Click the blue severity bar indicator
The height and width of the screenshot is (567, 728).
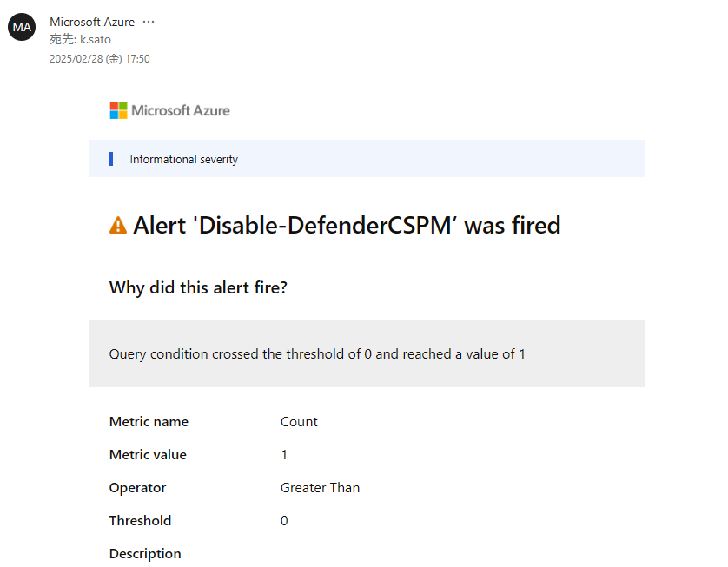pos(111,159)
